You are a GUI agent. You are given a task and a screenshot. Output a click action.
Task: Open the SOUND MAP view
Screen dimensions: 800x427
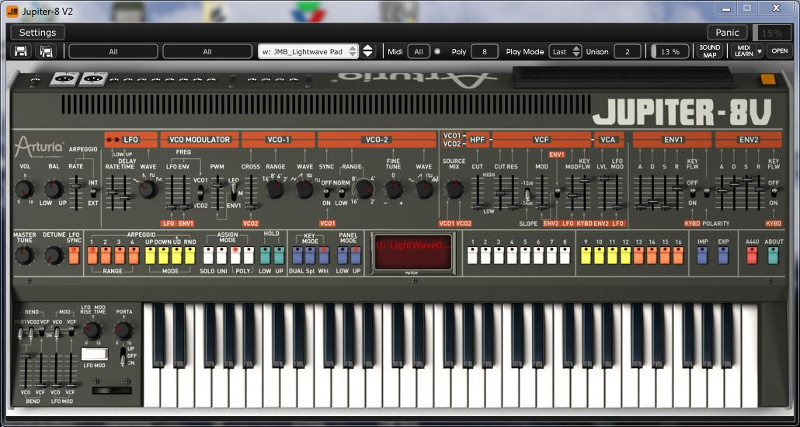coord(710,52)
